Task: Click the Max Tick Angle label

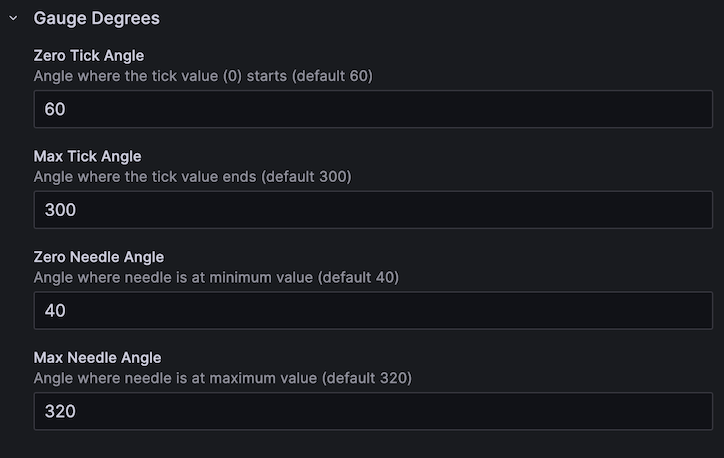Action: point(87,156)
